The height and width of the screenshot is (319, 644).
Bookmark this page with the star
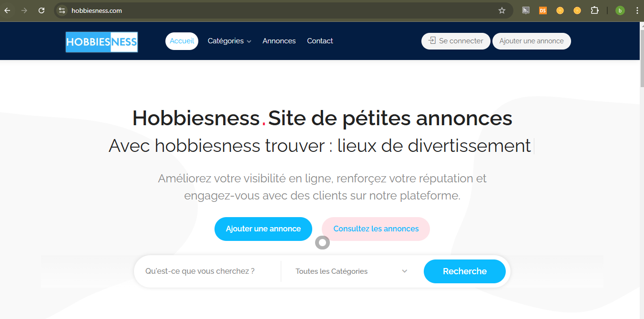pos(502,10)
